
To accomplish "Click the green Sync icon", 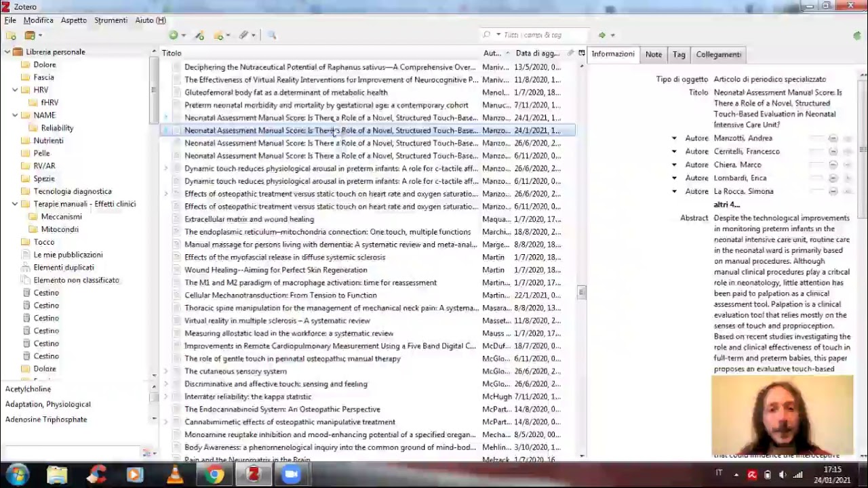I will click(857, 35).
